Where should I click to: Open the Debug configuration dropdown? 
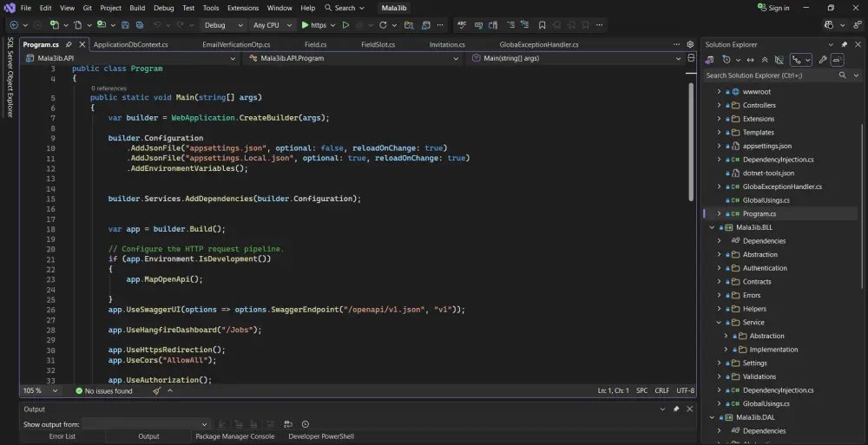[x=224, y=25]
